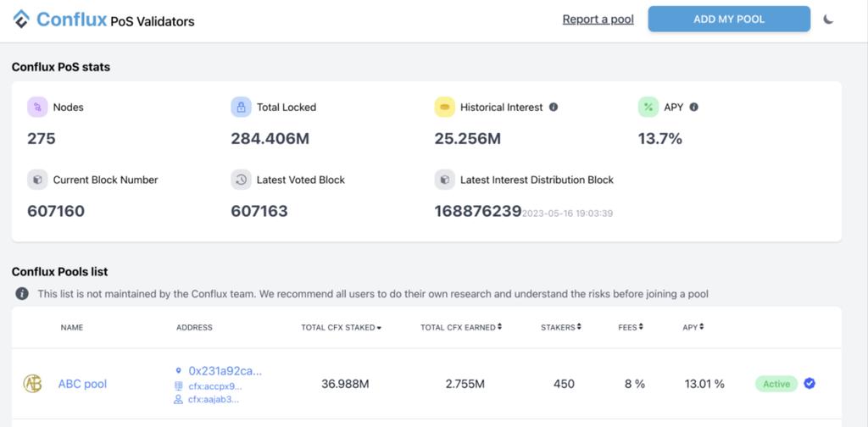Click the location pin icon beside 0x231a92ca
Screen dimensions: 868x427
coord(178,370)
